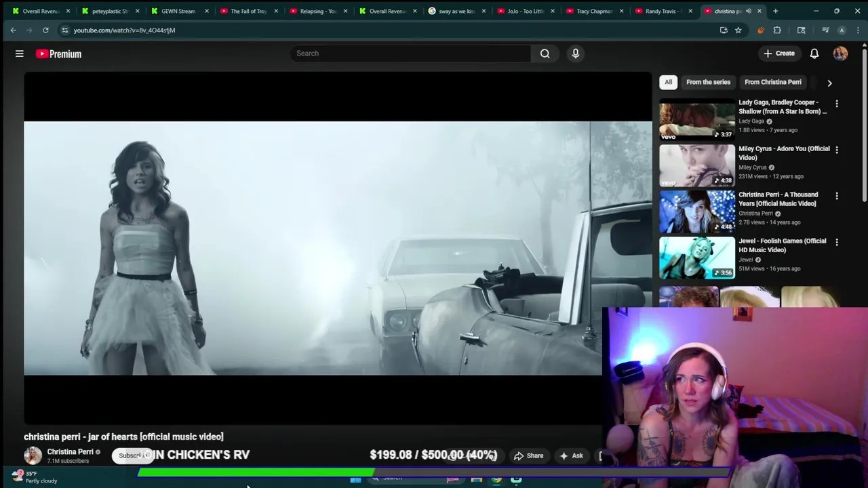Viewport: 868px width, 488px height.
Task: Open the browser profile icon
Action: click(842, 30)
